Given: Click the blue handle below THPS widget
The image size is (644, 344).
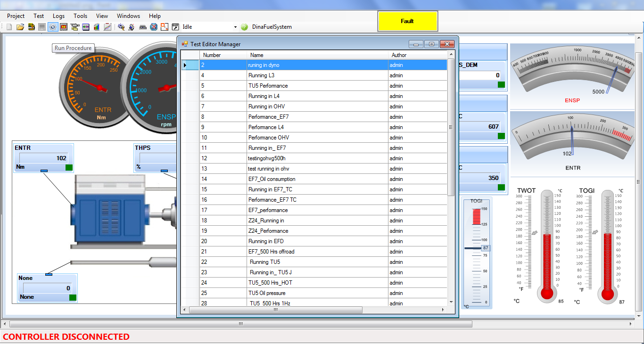Looking at the screenshot, I should click(164, 171).
